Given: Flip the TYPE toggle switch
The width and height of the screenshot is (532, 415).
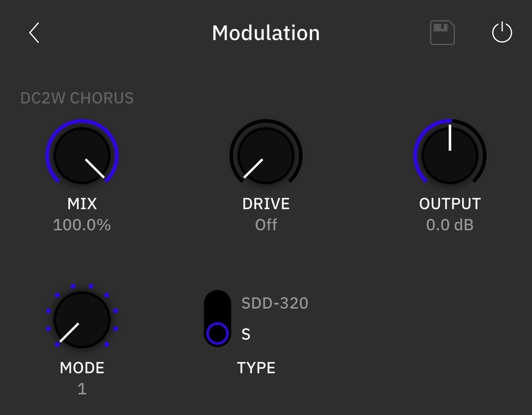Looking at the screenshot, I should tap(217, 318).
